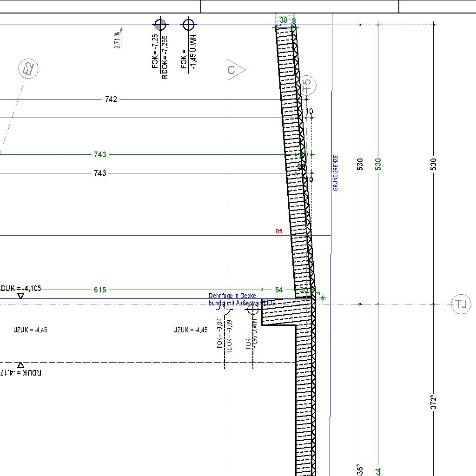Click the downward triangle under RDUK = -4,105
This screenshot has height=476, width=476.
tap(20, 296)
